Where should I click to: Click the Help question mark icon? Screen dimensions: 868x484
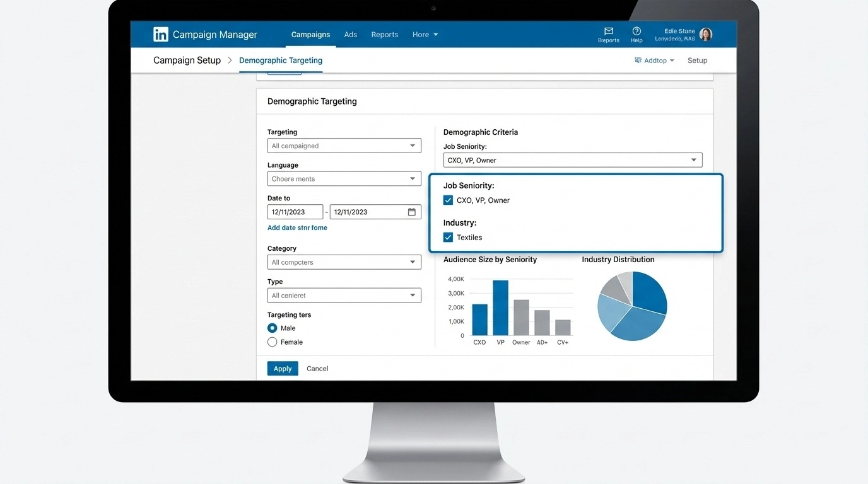pyautogui.click(x=636, y=32)
